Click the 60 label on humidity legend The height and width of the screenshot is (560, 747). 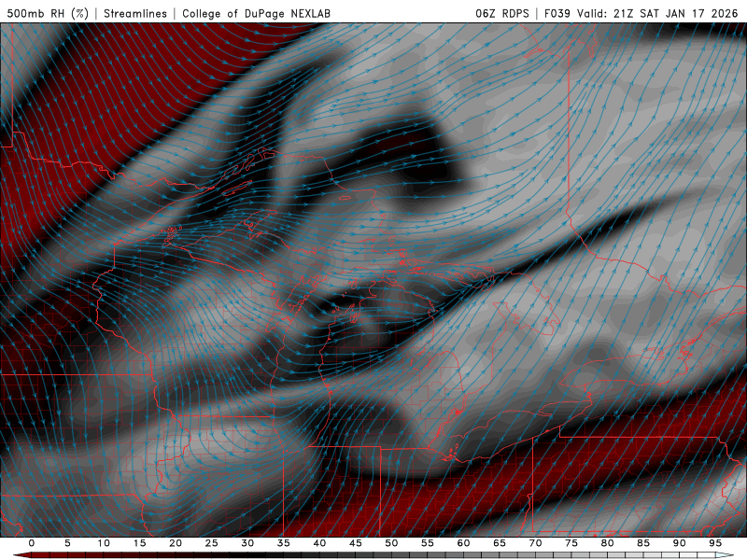pyautogui.click(x=463, y=543)
